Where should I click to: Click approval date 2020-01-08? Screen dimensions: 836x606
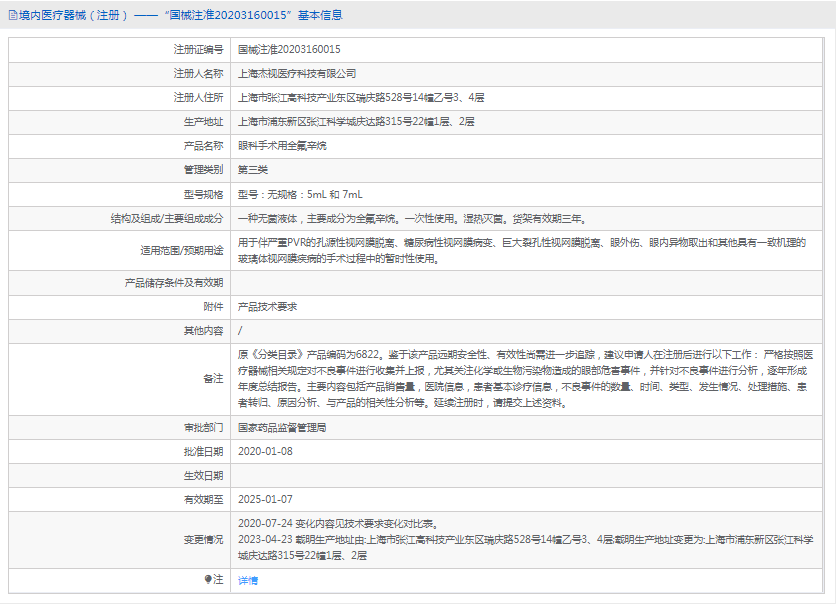[265, 451]
